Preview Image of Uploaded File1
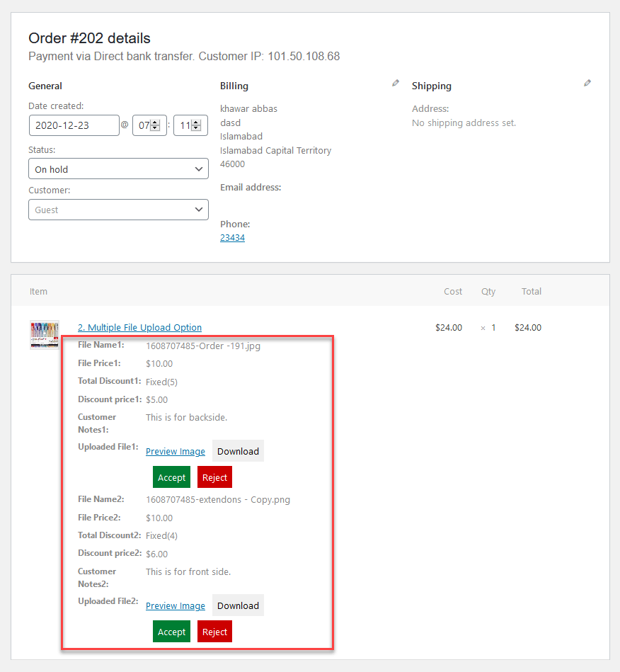This screenshot has width=620, height=672. coord(175,451)
